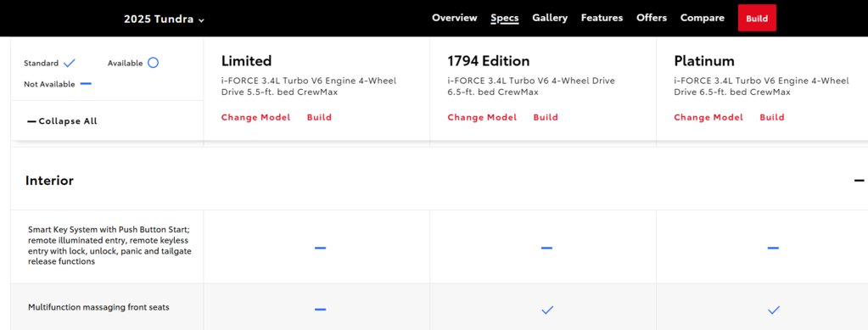Open the Offers tab
This screenshot has width=868, height=330.
click(x=652, y=18)
